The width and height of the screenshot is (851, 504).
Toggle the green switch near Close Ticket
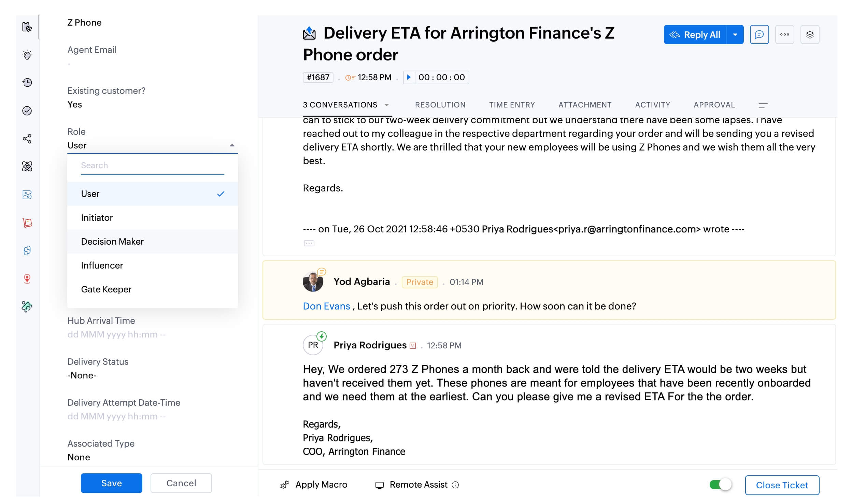click(720, 485)
